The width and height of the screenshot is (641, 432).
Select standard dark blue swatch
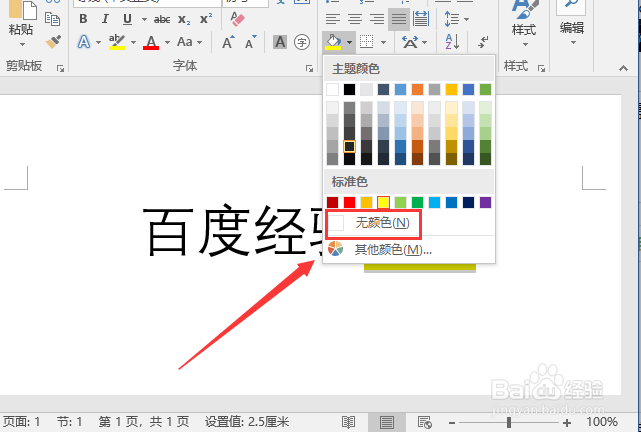pos(468,202)
